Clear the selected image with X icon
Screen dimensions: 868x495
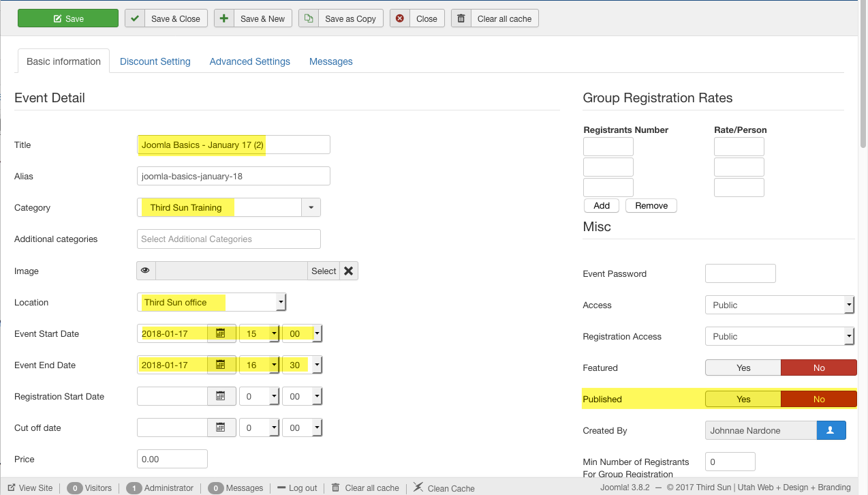tap(348, 271)
